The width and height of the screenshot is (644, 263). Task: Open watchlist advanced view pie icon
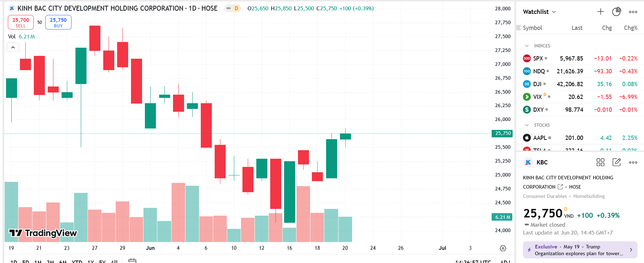click(617, 12)
